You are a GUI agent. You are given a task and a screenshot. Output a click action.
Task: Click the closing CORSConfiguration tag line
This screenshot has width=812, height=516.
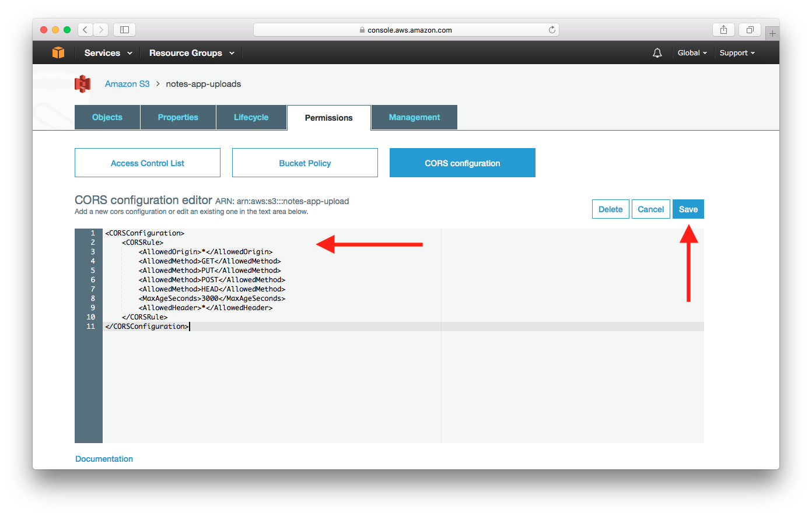[147, 327]
